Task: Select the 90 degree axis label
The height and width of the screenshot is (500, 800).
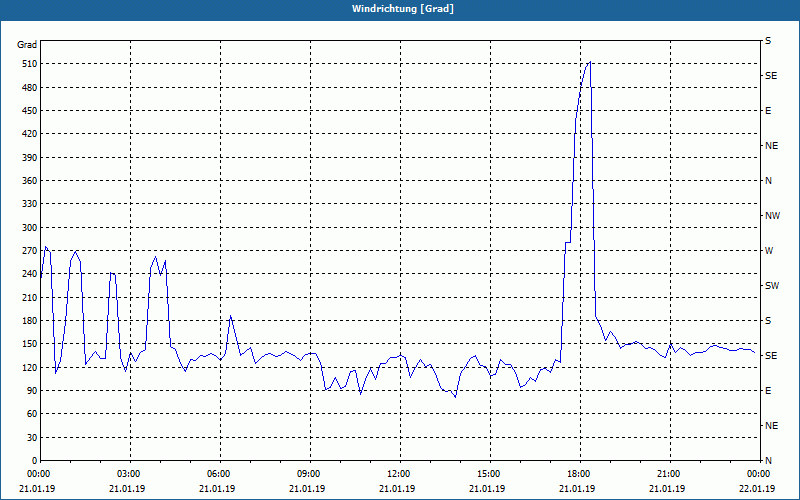Action: (x=32, y=391)
